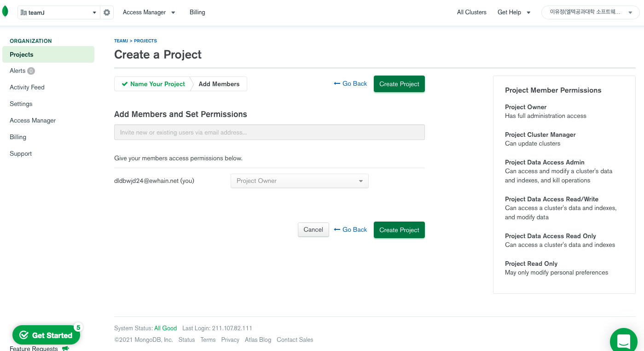The image size is (644, 351).
Task: Open the Project Owner role dropdown
Action: pos(300,181)
